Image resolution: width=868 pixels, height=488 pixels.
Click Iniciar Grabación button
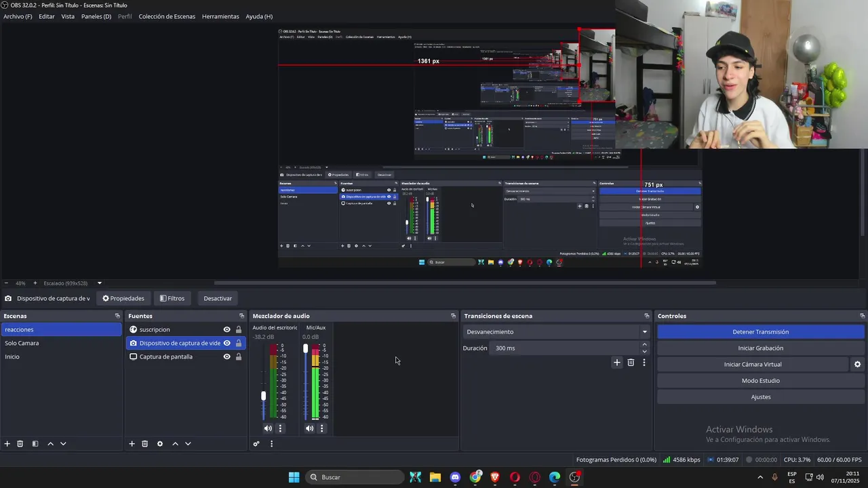point(760,348)
